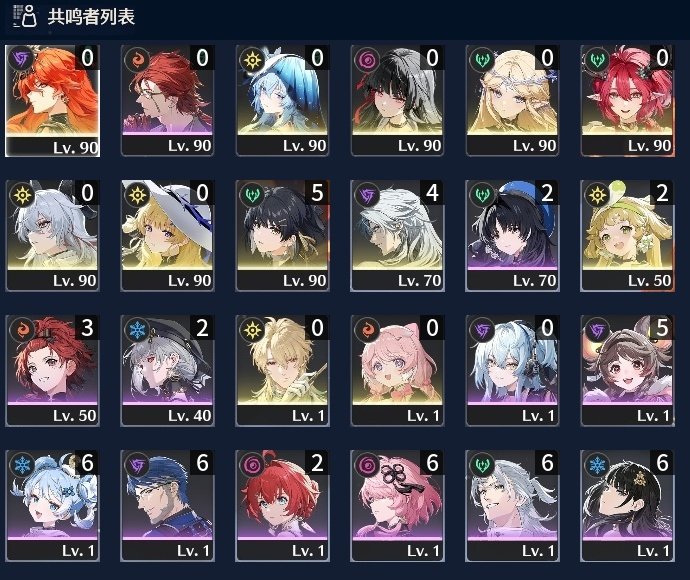Select the orange-haired Lv. 90 resonator portrait
The image size is (690, 580).
pyautogui.click(x=52, y=101)
